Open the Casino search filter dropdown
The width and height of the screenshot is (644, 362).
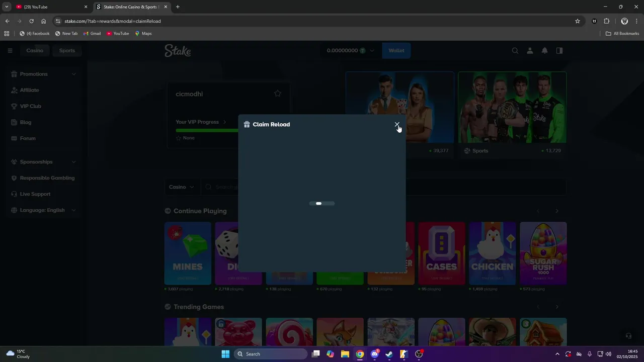182,187
